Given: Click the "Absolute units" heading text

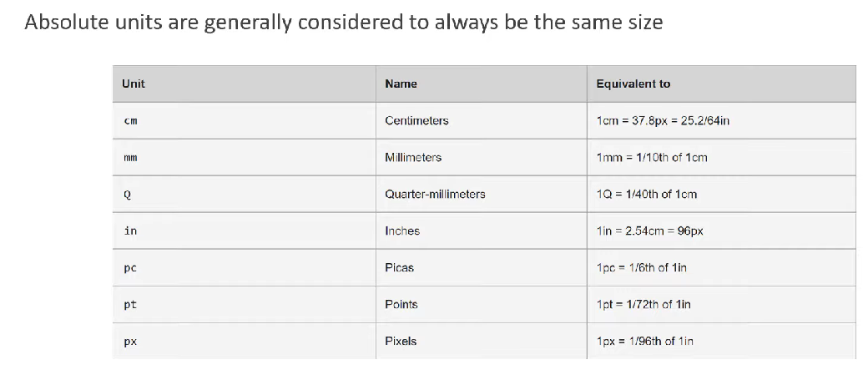Looking at the screenshot, I should 343,23.
